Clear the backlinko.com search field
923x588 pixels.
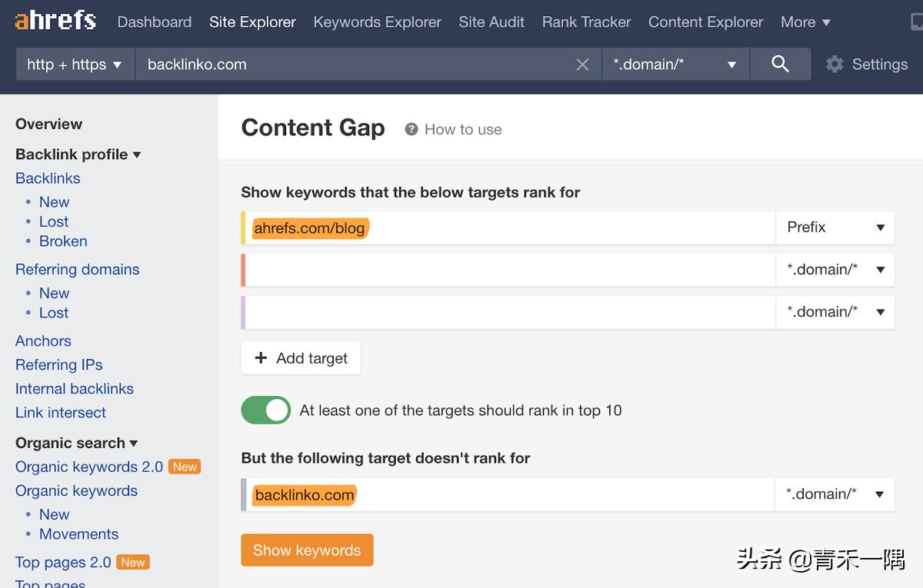(x=582, y=65)
